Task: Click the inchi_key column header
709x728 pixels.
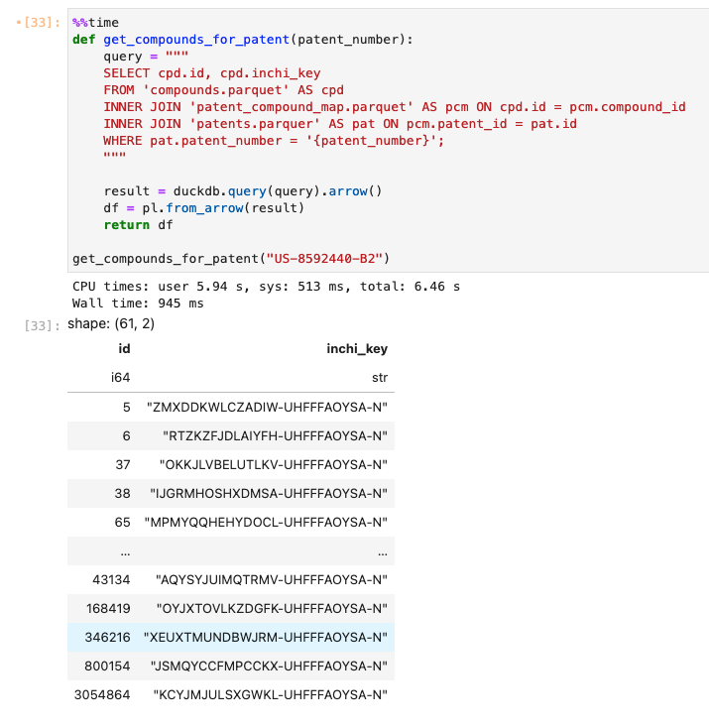Action: click(x=357, y=349)
